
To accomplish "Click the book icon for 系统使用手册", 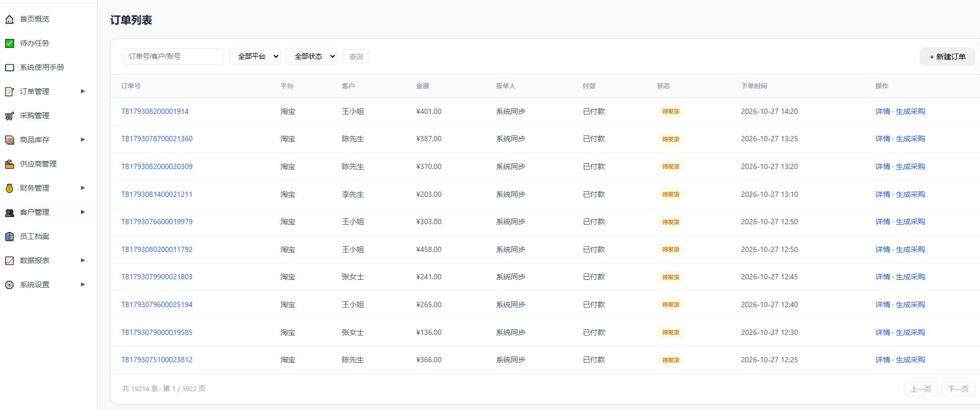I will pos(9,68).
